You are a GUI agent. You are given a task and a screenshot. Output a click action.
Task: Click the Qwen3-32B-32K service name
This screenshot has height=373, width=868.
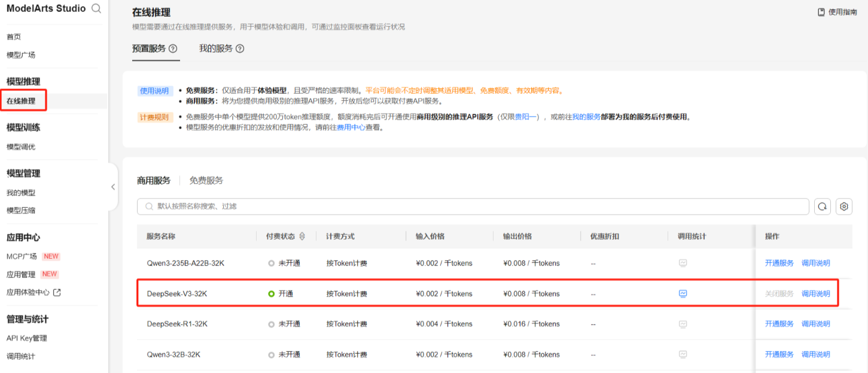tap(173, 354)
